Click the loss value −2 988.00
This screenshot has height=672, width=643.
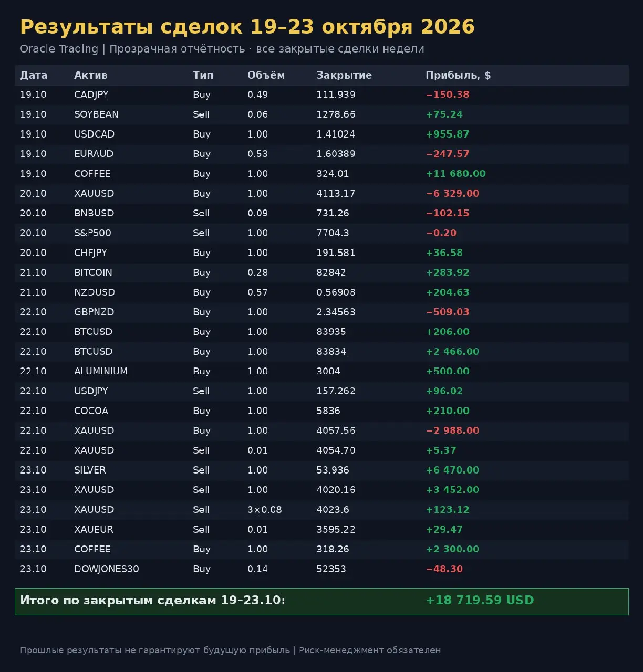tap(452, 430)
